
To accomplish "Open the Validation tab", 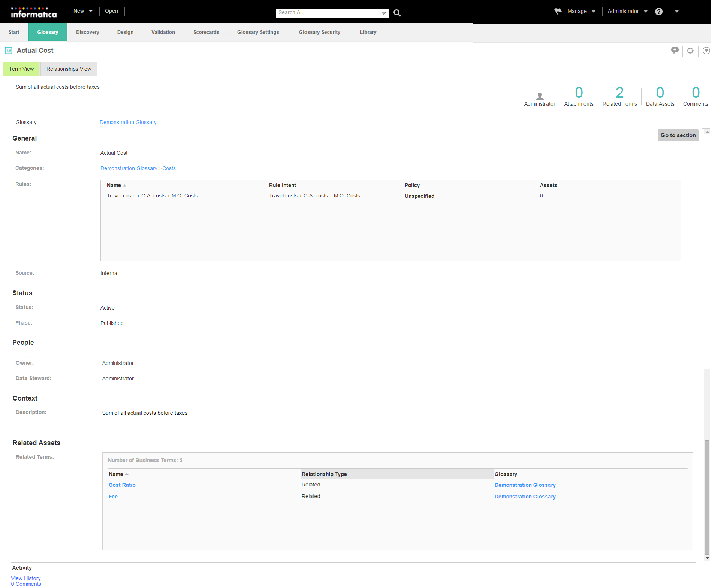I will pos(163,32).
